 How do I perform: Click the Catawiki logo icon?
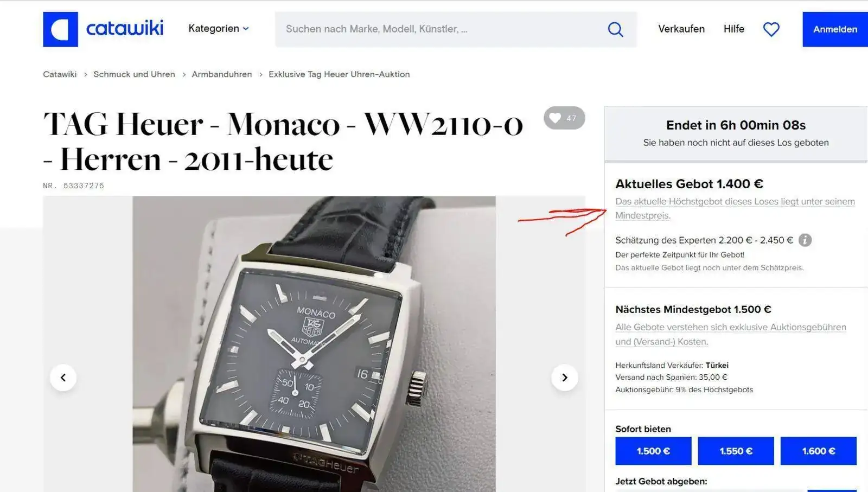[60, 29]
